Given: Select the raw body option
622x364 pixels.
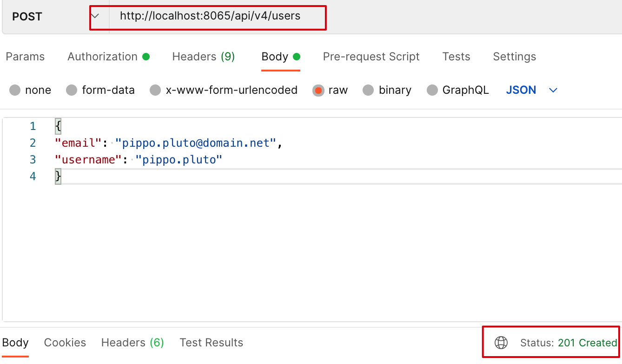Looking at the screenshot, I should coord(330,90).
